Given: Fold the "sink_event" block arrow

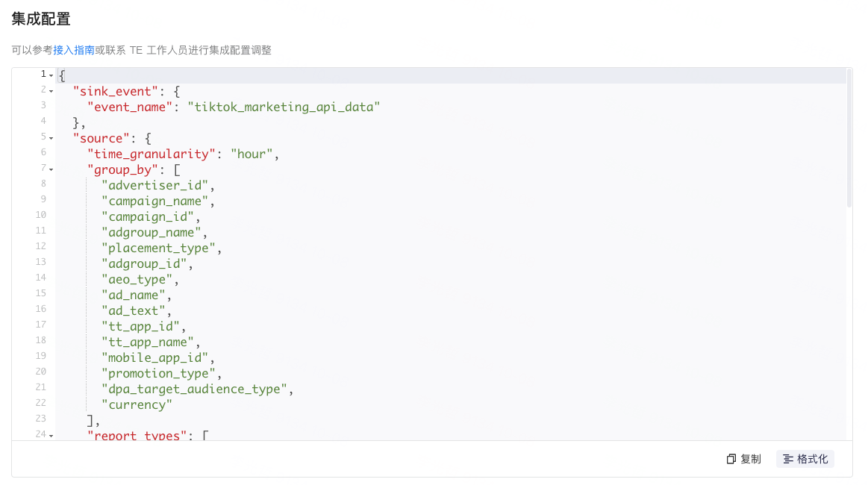Looking at the screenshot, I should (x=51, y=91).
